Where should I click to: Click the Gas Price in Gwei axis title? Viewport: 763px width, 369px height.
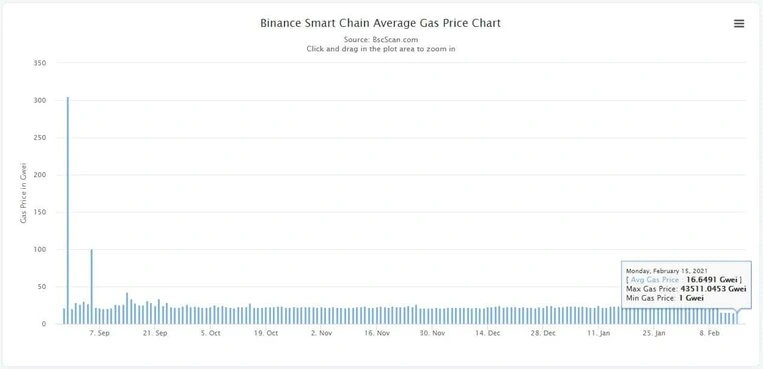tap(23, 193)
